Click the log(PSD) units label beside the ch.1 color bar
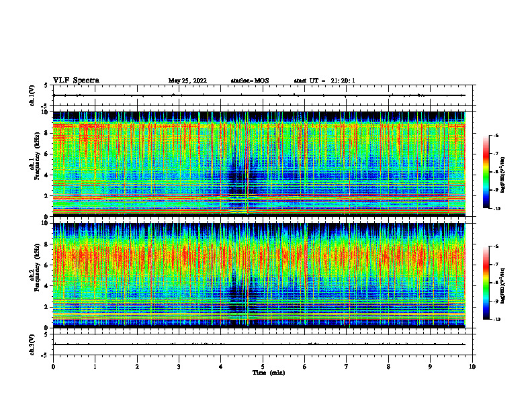This screenshot has height=411, width=532. coord(503,175)
